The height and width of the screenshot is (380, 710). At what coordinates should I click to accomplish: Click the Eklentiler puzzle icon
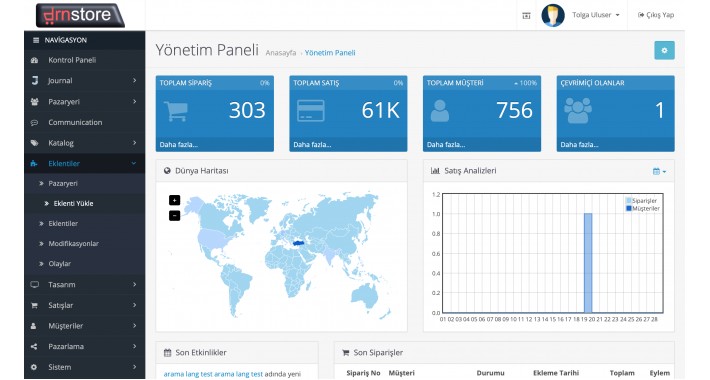(34, 164)
